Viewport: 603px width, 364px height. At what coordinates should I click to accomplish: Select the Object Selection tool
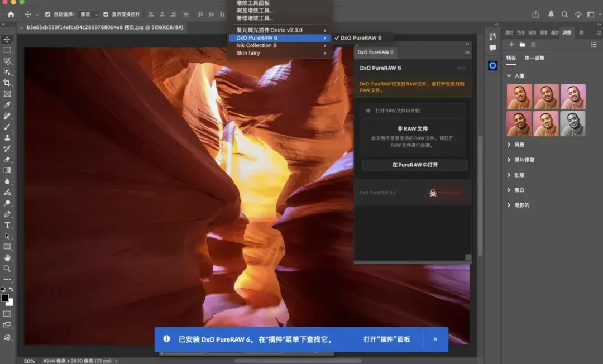[x=7, y=72]
